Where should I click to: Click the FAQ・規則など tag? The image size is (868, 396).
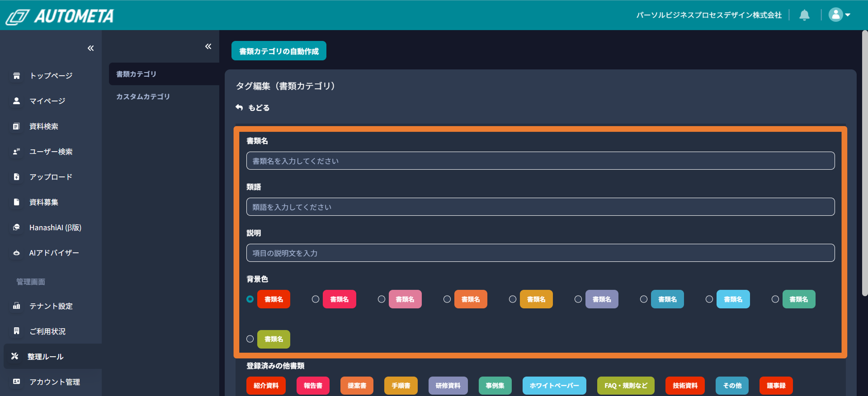tap(626, 386)
